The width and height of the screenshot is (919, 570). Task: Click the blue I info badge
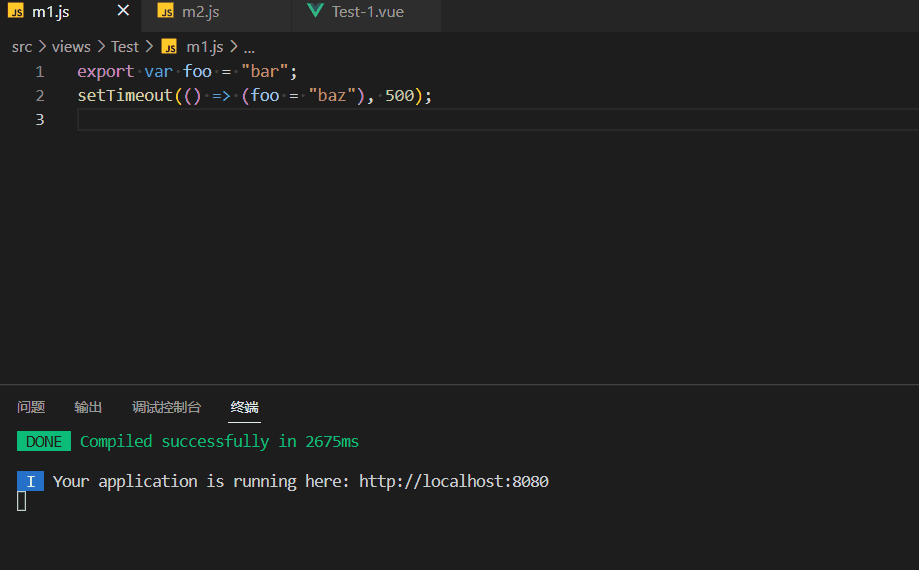tap(30, 481)
